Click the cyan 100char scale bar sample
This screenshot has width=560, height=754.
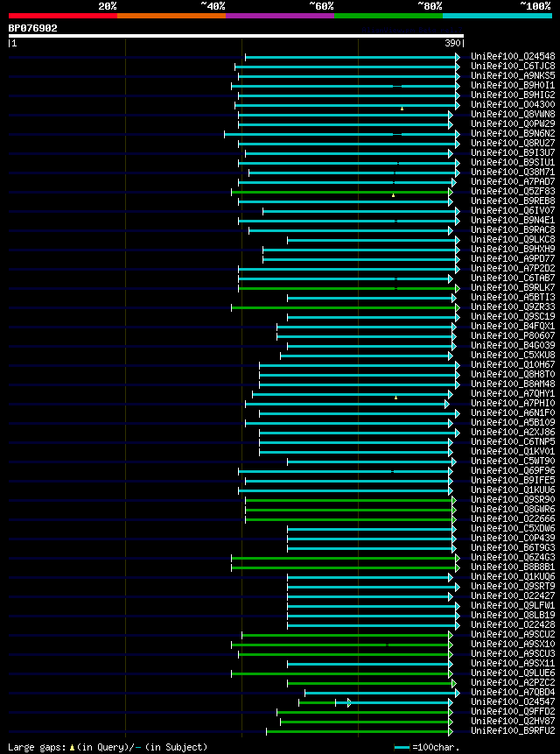(402, 748)
